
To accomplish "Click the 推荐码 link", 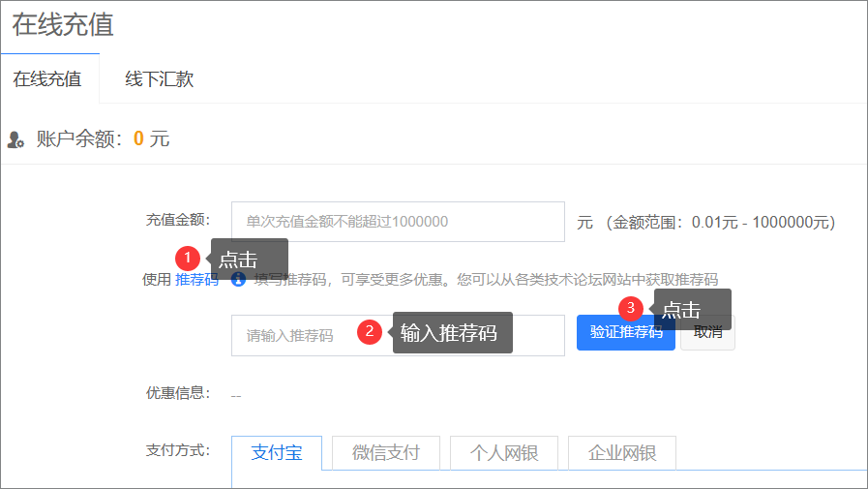I will pyautogui.click(x=196, y=280).
